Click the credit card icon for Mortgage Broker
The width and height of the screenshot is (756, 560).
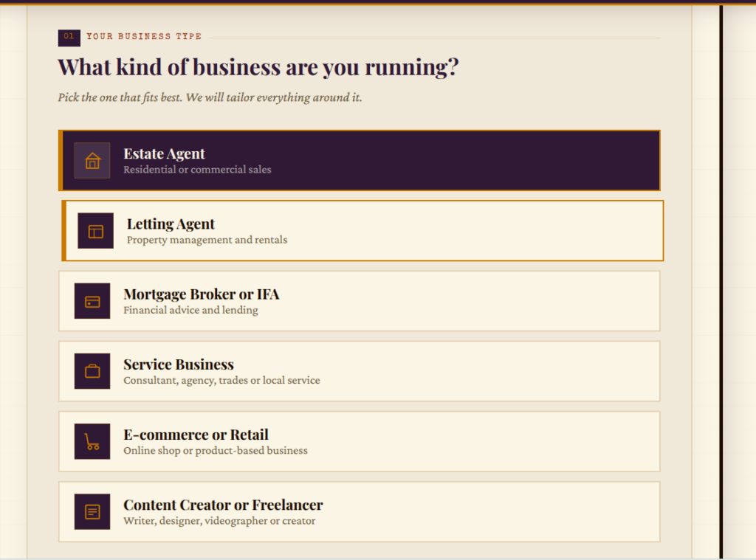(92, 301)
